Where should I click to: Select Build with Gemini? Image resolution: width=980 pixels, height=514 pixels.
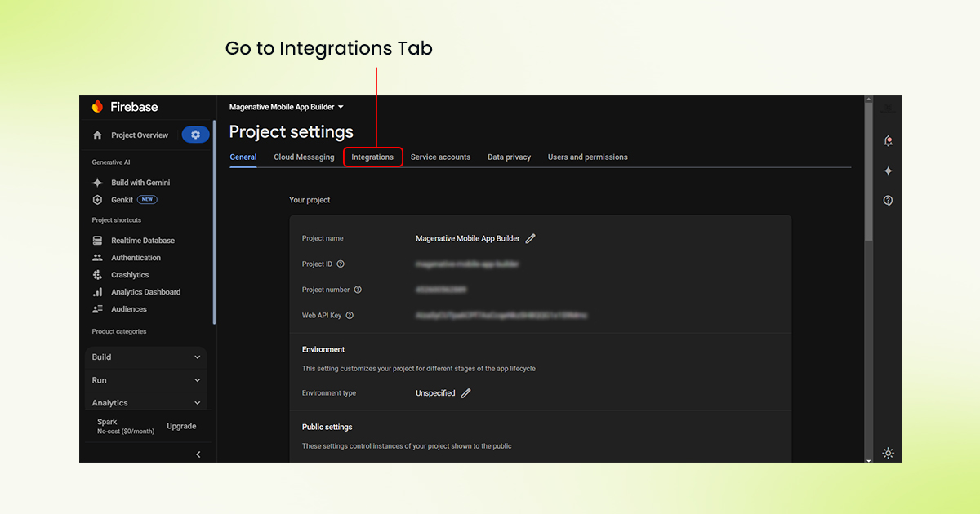click(140, 182)
